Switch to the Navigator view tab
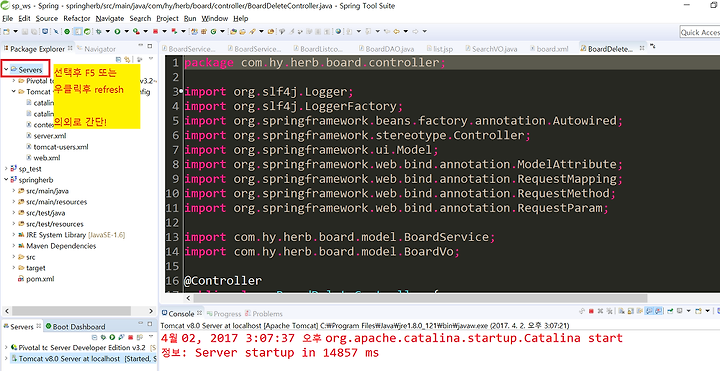 pyautogui.click(x=96, y=49)
